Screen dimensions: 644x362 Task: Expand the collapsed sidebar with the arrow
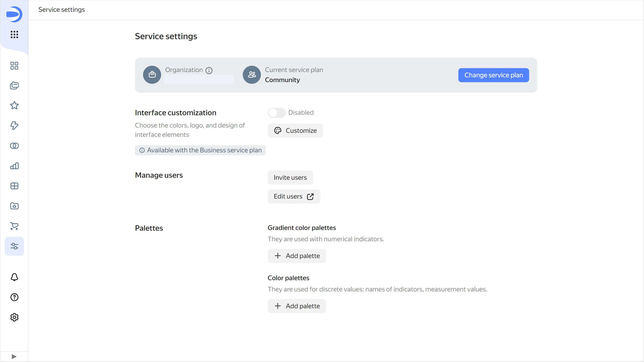(14, 356)
